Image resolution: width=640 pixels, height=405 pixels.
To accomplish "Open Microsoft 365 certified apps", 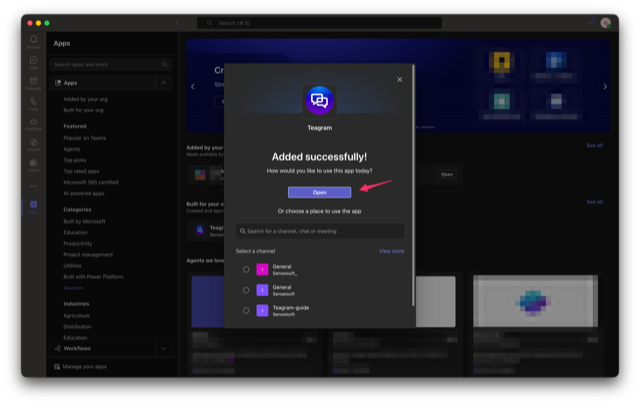I will coord(91,182).
